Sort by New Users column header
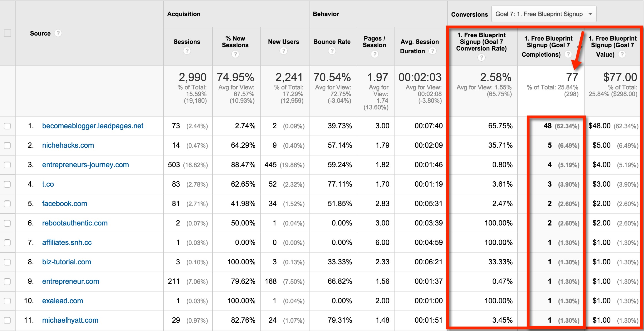 coord(284,42)
